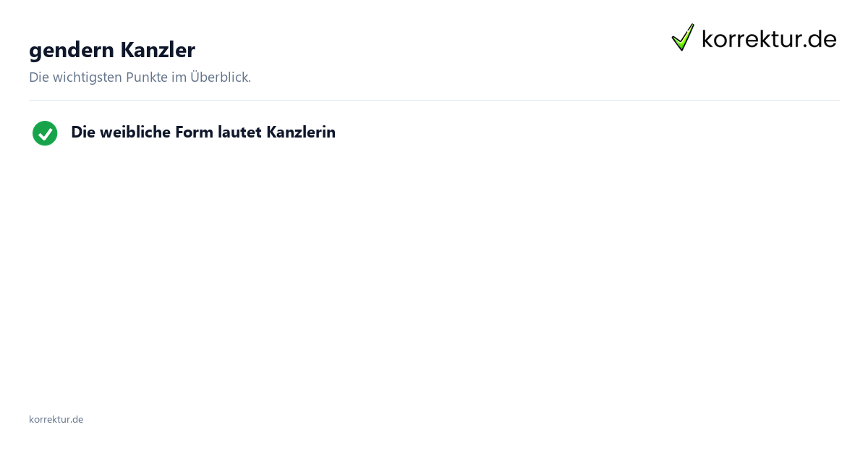The width and height of the screenshot is (868, 456).
Task: Click the word 'Punkte' in the subtitle
Action: [147, 77]
